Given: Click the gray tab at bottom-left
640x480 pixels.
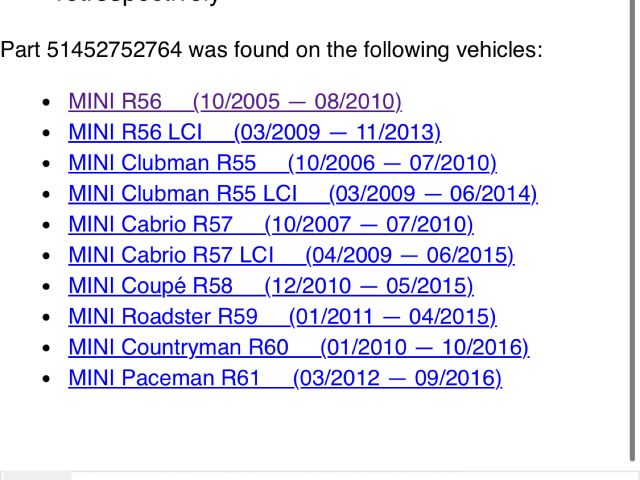Looking at the screenshot, I should 36,475.
